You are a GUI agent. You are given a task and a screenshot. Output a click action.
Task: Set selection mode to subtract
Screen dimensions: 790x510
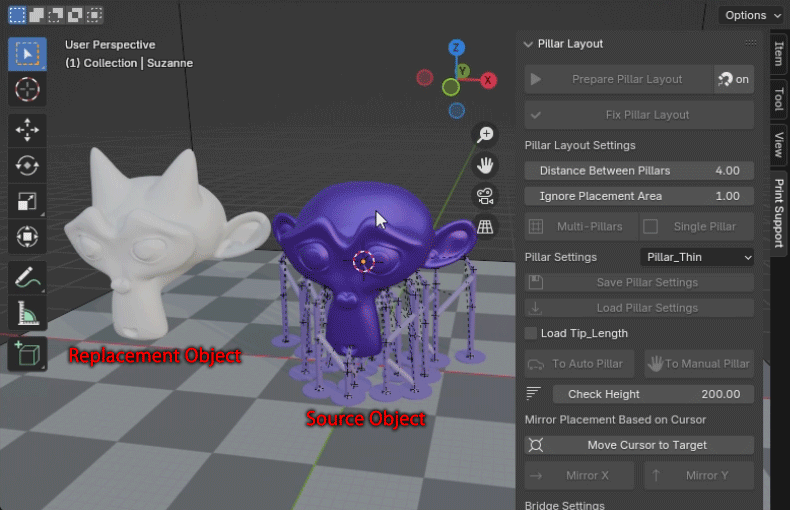(x=55, y=15)
